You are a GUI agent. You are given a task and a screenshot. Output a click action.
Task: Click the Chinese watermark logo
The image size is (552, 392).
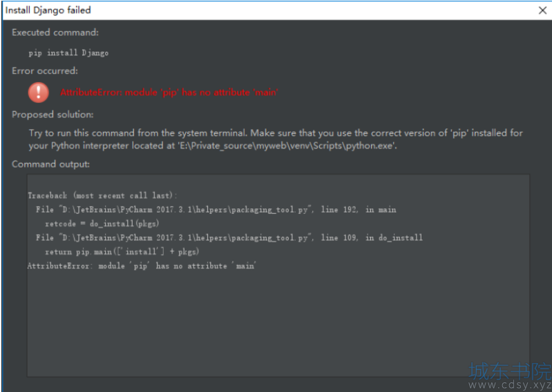pyautogui.click(x=510, y=371)
